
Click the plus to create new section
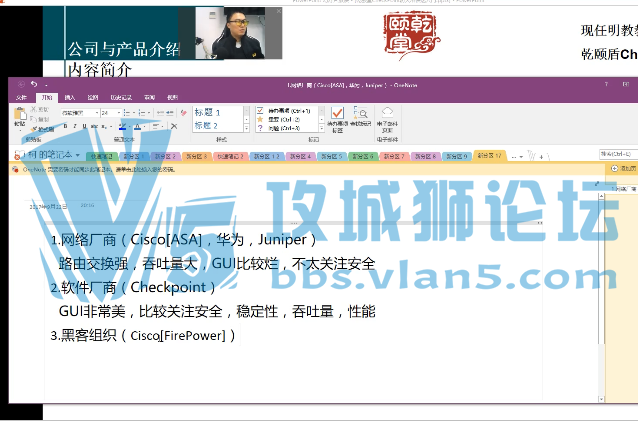541,157
